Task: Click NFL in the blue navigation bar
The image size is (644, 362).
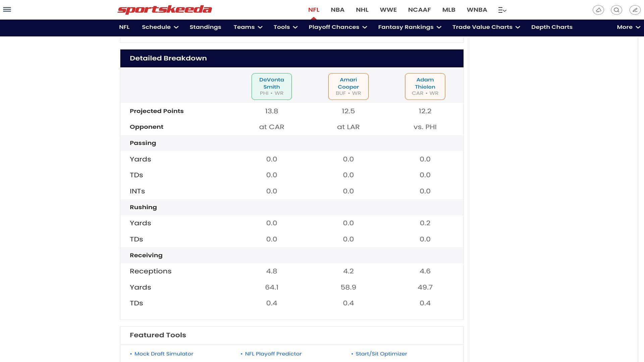Action: click(124, 27)
